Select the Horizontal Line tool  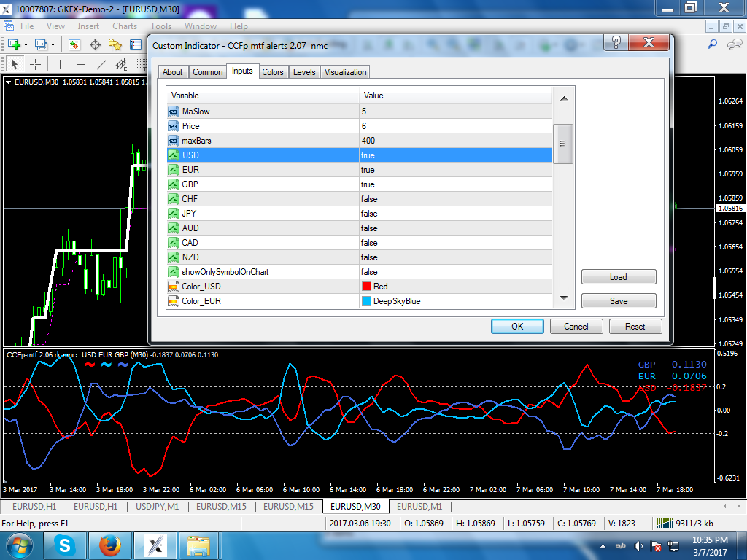click(81, 64)
